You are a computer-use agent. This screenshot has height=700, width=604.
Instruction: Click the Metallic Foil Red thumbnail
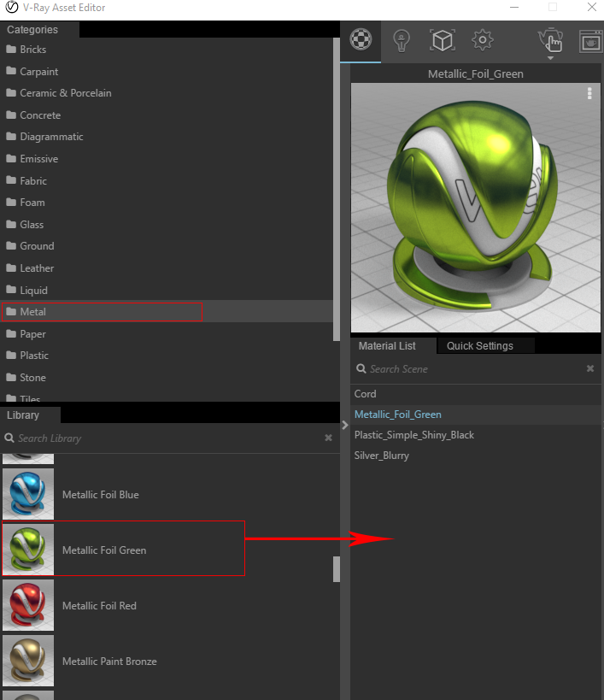coord(28,605)
